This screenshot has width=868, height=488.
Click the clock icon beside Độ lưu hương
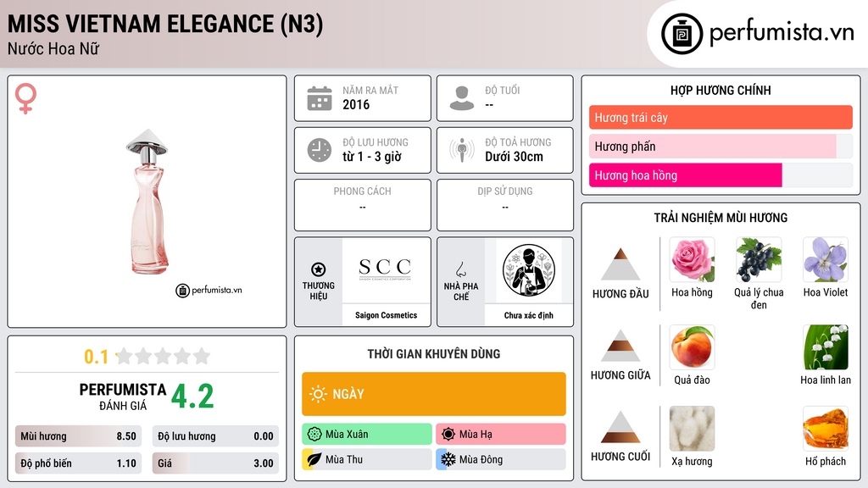pyautogui.click(x=320, y=150)
